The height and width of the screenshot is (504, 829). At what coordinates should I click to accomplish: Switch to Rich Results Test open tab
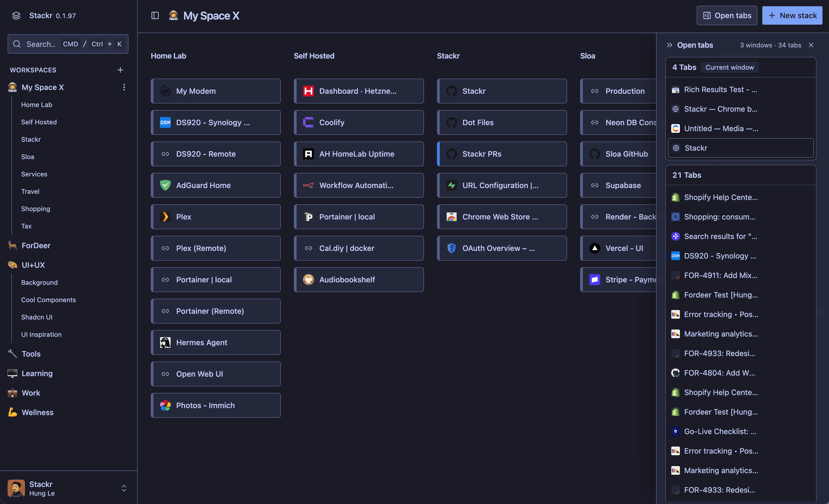(x=741, y=89)
